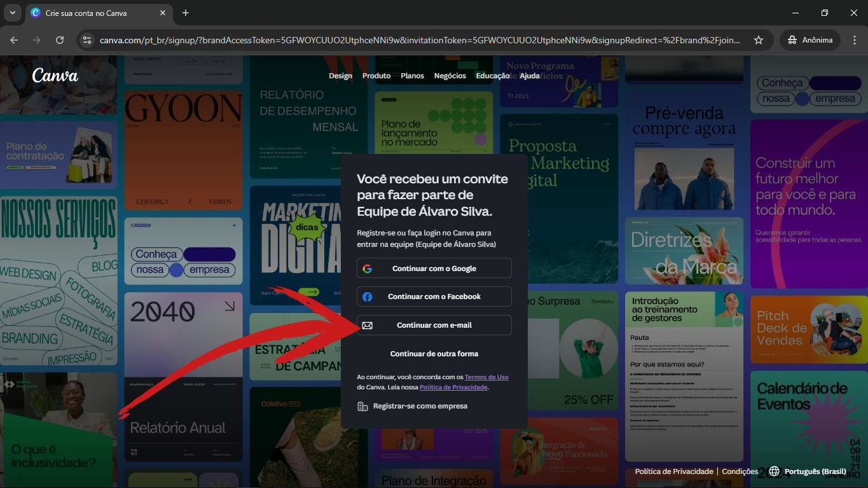Open the Negócios menu
The height and width of the screenshot is (488, 868).
click(x=450, y=76)
